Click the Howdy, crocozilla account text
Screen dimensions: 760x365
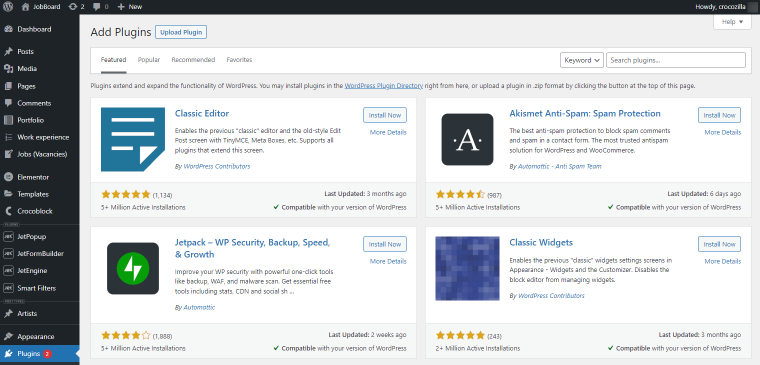click(719, 7)
